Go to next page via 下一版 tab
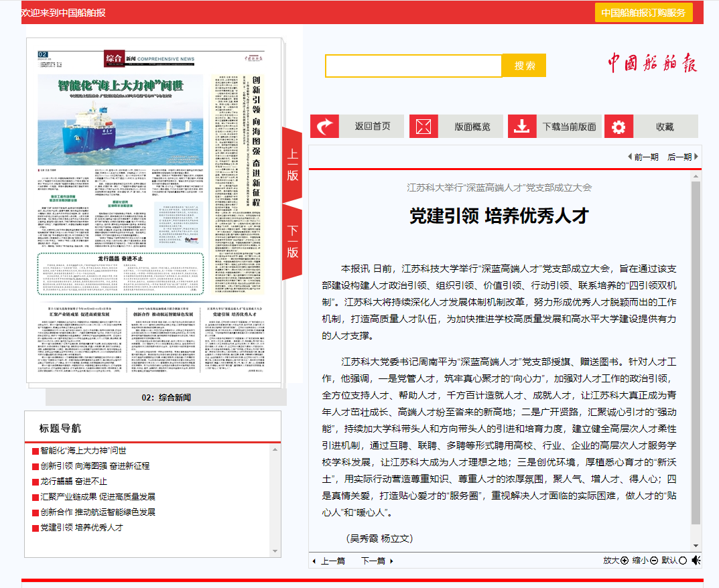Screen dimensions: 719x588 click(x=292, y=242)
